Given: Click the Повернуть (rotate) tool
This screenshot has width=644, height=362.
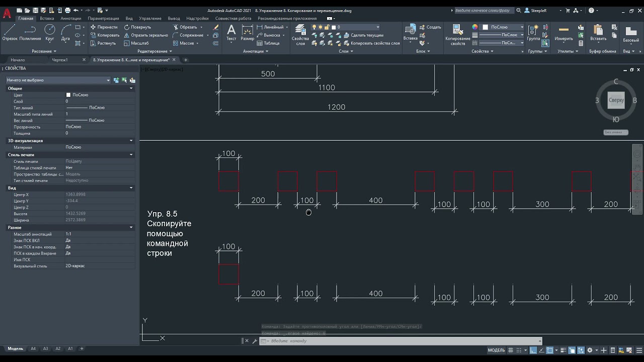Looking at the screenshot, I should click(137, 27).
